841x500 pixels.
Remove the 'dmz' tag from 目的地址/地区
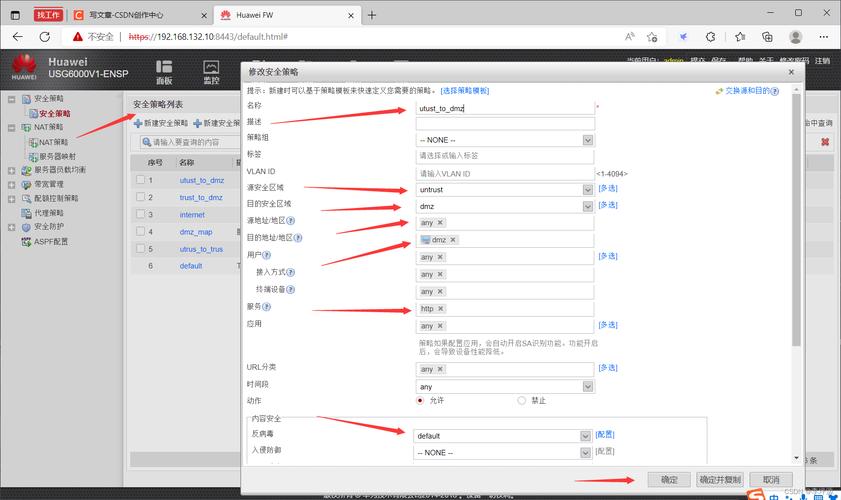pyautogui.click(x=453, y=240)
